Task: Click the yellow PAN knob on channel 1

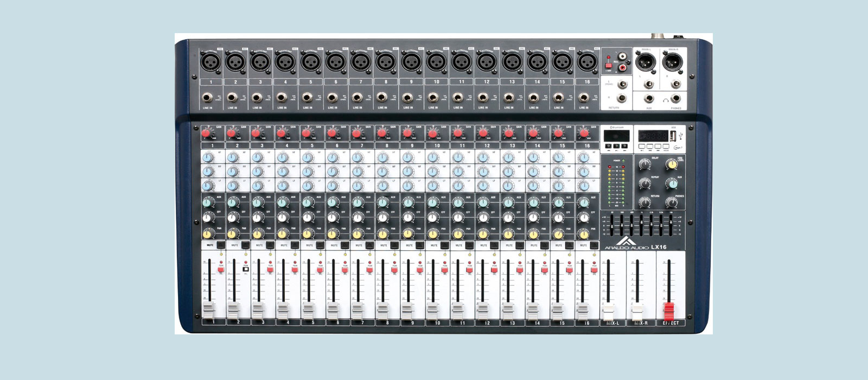Action: [x=207, y=234]
